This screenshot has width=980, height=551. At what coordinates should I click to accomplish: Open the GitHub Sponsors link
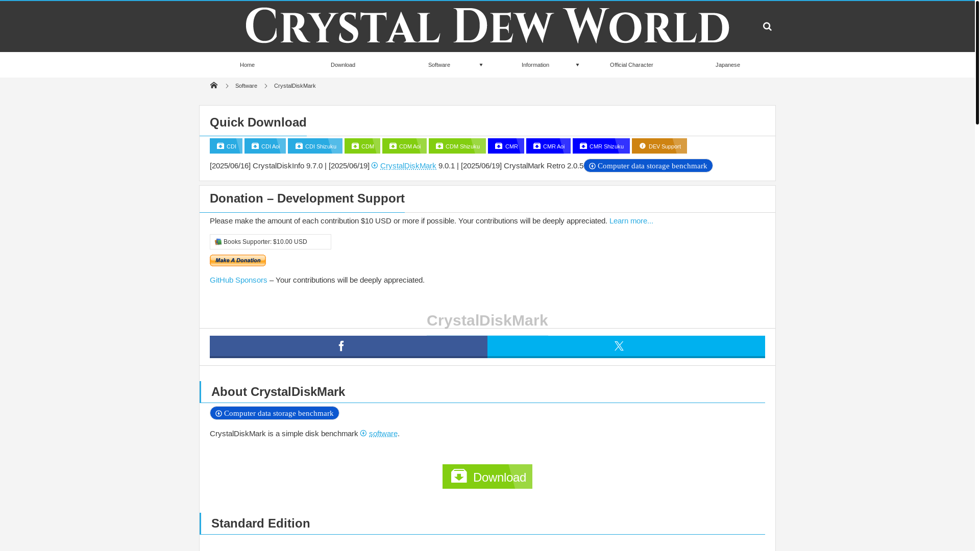238,280
